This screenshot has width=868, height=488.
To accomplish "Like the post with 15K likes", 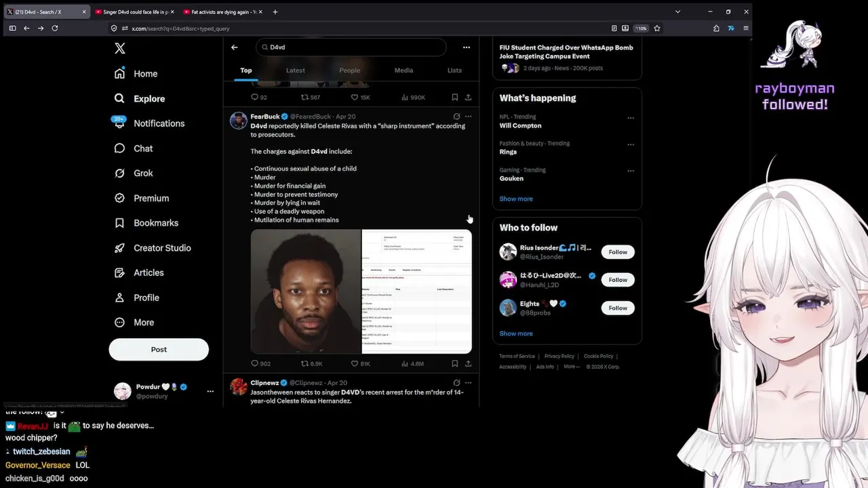I will pos(361,98).
